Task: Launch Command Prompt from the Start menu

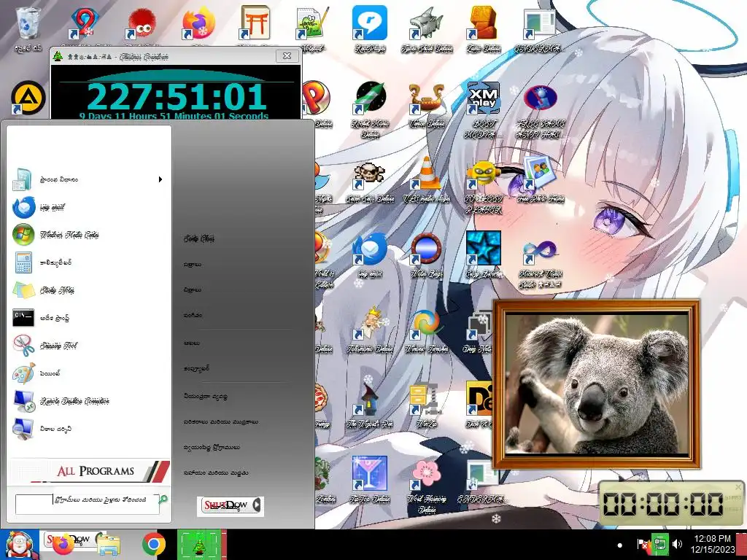Action: (89, 318)
